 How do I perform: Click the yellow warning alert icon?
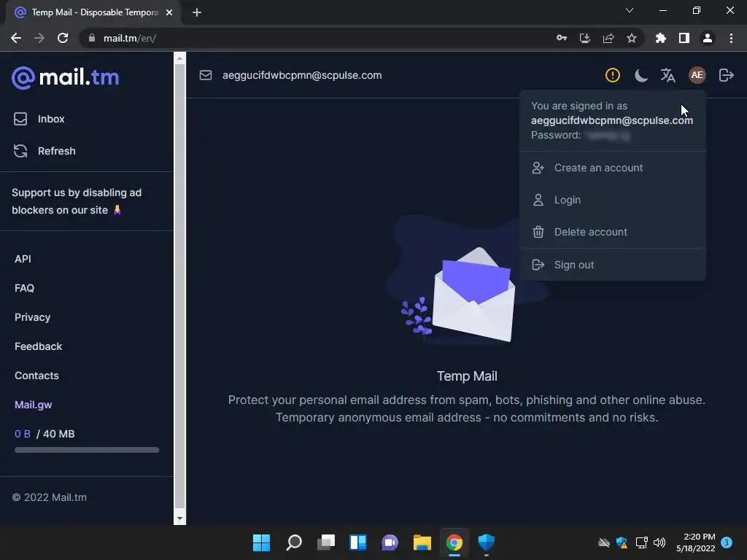(x=612, y=75)
